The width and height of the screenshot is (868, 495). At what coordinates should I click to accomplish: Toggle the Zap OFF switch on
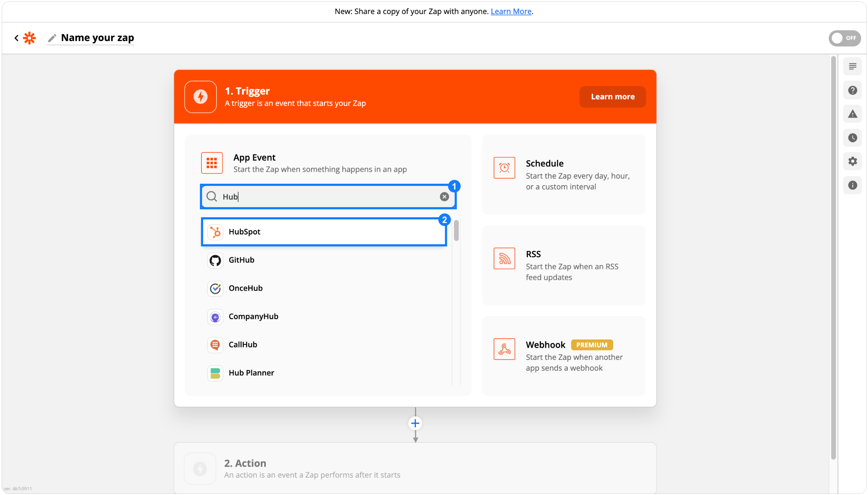(844, 38)
